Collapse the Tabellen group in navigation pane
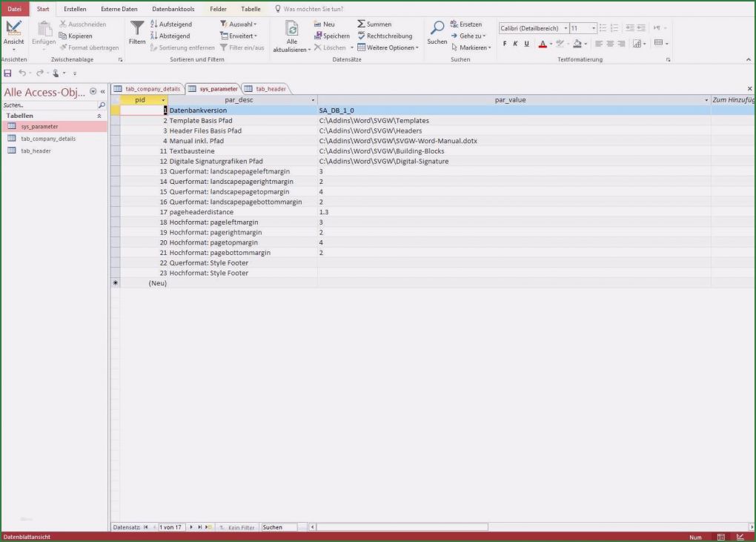Image resolution: width=756 pixels, height=542 pixels. (x=99, y=116)
